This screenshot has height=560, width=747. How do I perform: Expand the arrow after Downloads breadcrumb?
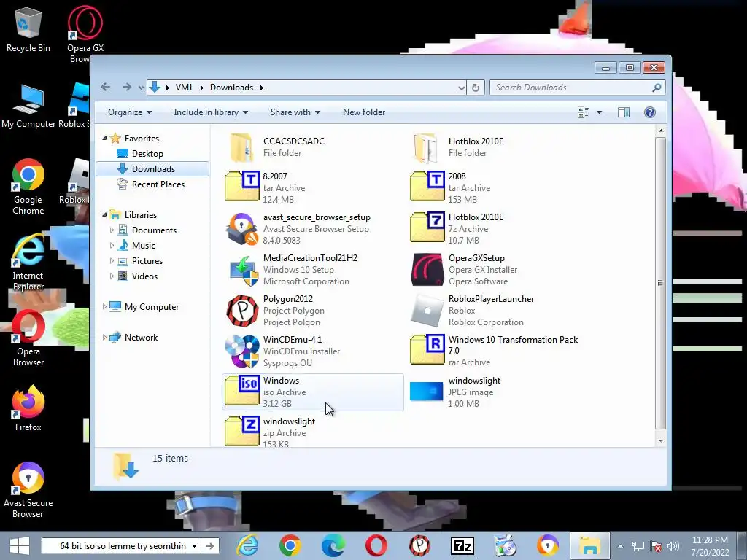point(262,87)
